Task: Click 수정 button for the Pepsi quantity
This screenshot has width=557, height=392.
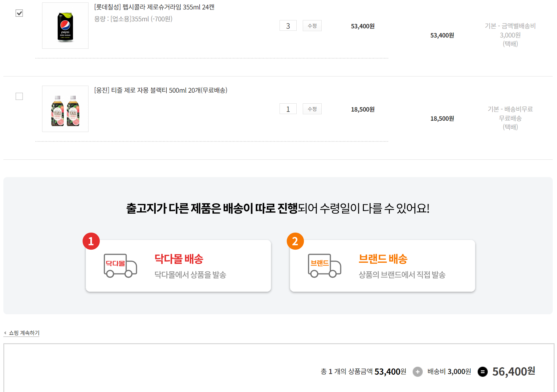Action: 312,26
